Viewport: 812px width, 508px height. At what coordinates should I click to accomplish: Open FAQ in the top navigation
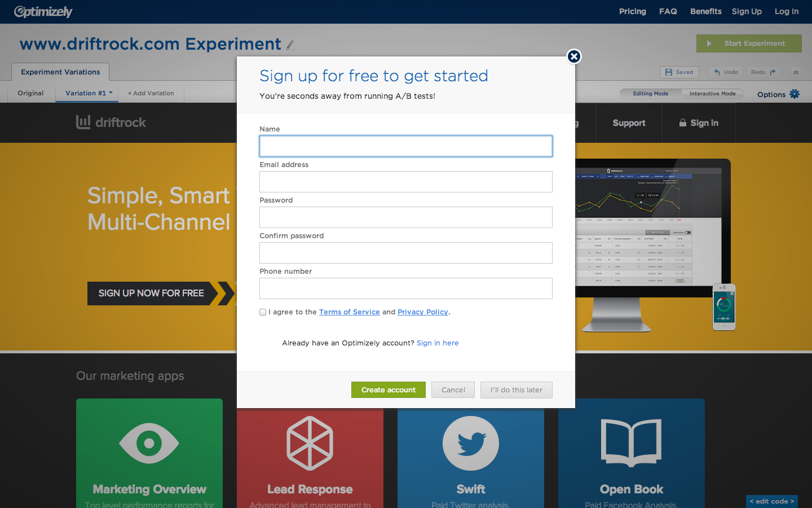[x=668, y=11]
